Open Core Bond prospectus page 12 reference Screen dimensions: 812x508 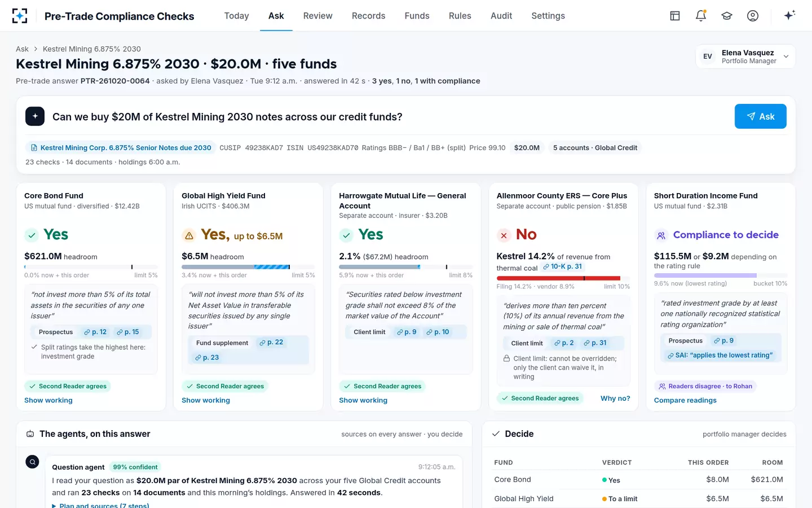(95, 332)
